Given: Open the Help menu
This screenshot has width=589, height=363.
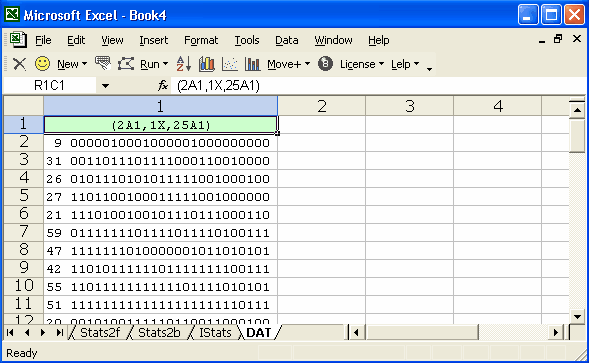Looking at the screenshot, I should (378, 40).
